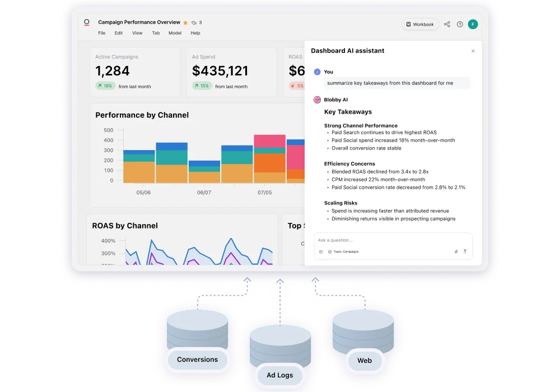Click the Efficiency Concerns heading
Viewport: 560px width, 392px height.
(x=349, y=164)
